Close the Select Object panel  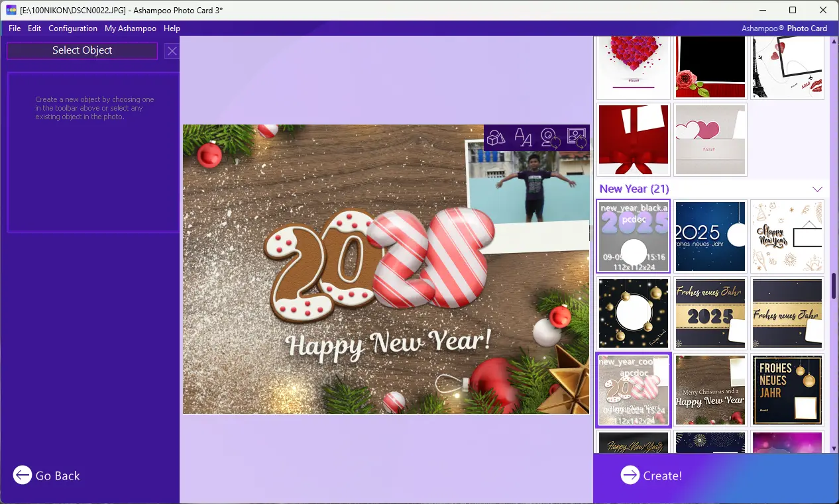(172, 51)
